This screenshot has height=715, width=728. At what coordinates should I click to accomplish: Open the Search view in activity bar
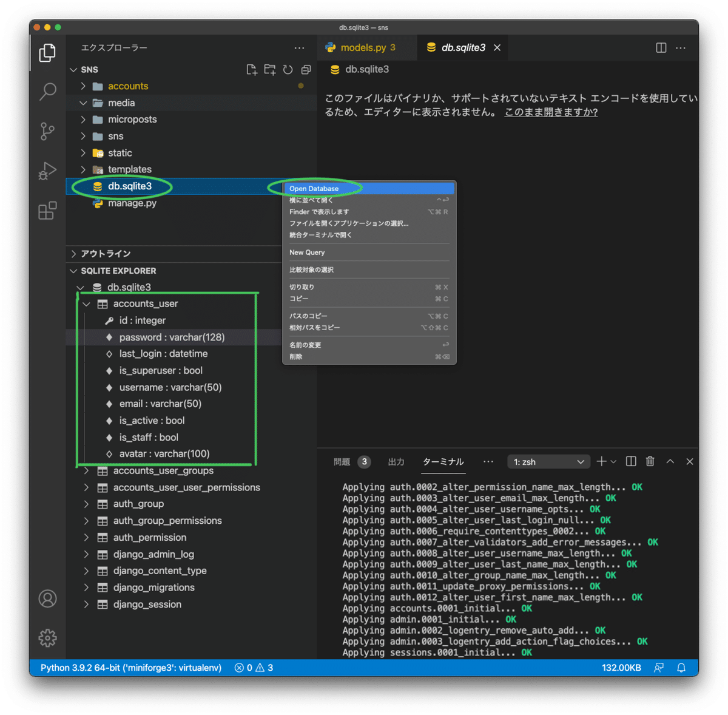(x=47, y=92)
